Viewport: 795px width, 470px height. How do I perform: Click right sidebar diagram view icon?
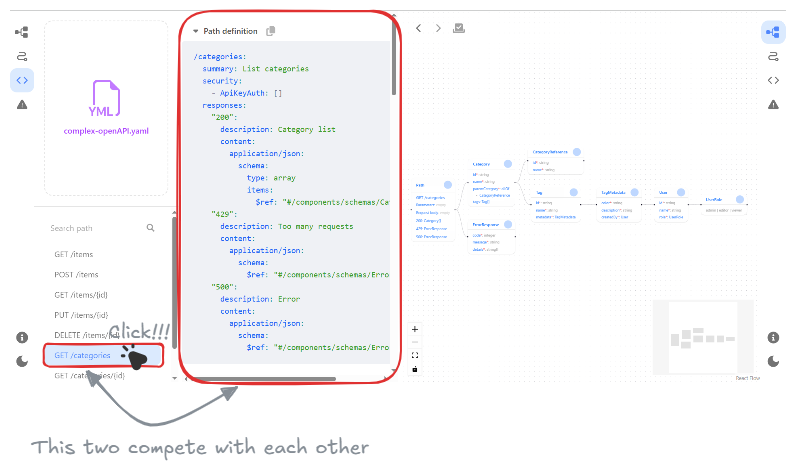pyautogui.click(x=773, y=32)
